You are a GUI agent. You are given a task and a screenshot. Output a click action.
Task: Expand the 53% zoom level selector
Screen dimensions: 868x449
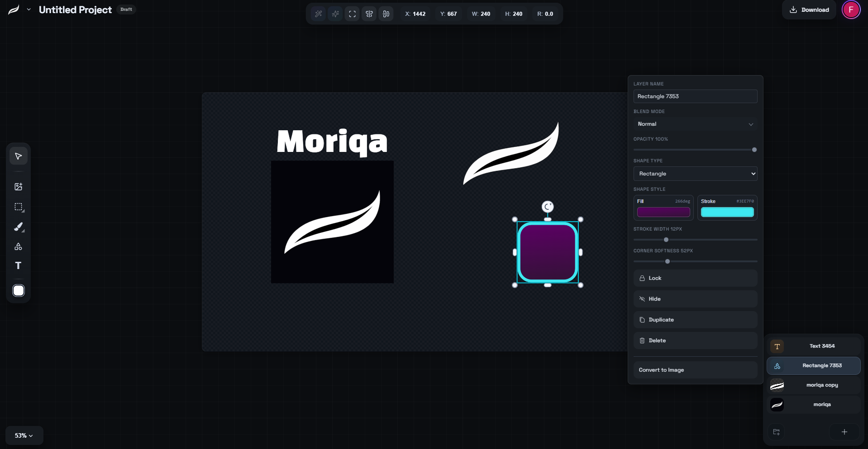[x=24, y=435]
